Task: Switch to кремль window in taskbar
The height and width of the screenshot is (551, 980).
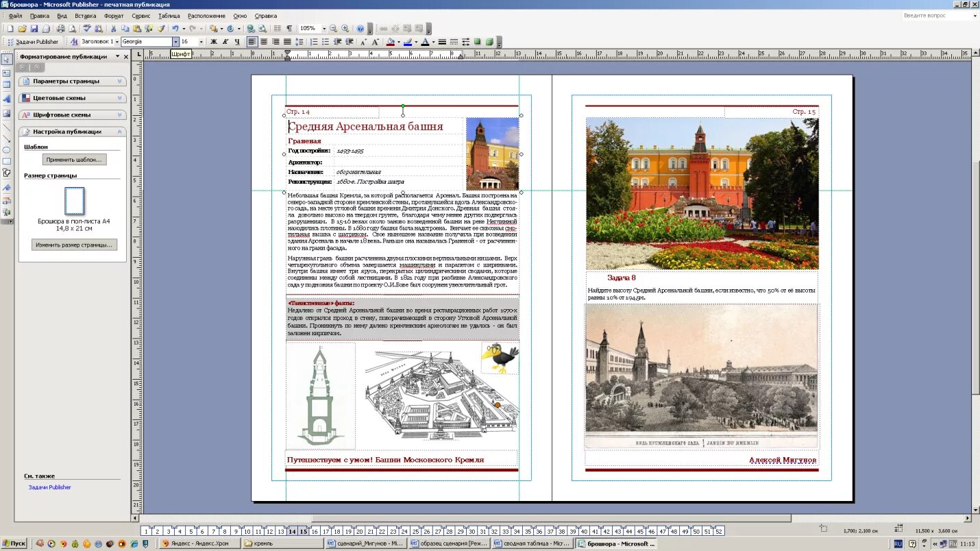Action: pos(284,543)
